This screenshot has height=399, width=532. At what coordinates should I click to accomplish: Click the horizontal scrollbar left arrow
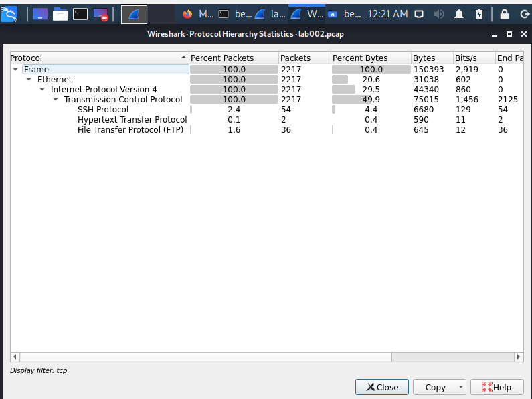(15, 357)
